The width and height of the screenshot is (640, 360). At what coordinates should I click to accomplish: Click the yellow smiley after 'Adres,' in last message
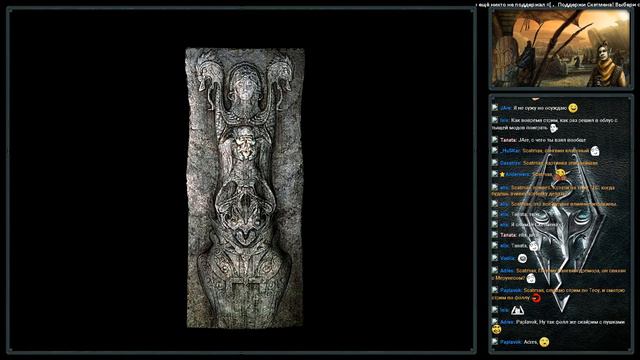point(544,342)
